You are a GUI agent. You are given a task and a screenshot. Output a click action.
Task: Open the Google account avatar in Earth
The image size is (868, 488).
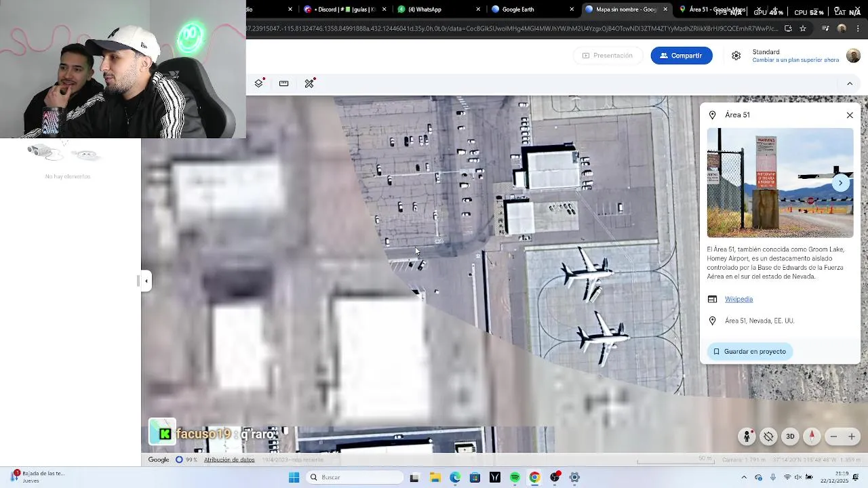pos(853,56)
